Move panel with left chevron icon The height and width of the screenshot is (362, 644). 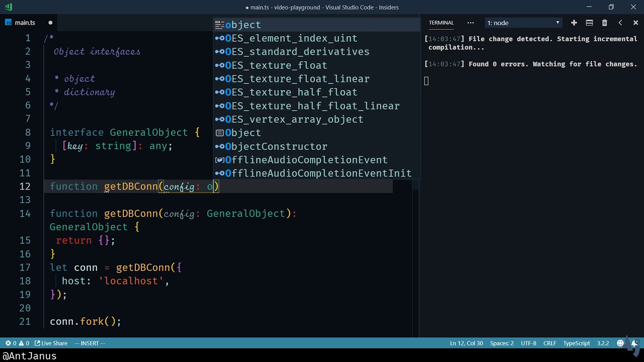620,23
